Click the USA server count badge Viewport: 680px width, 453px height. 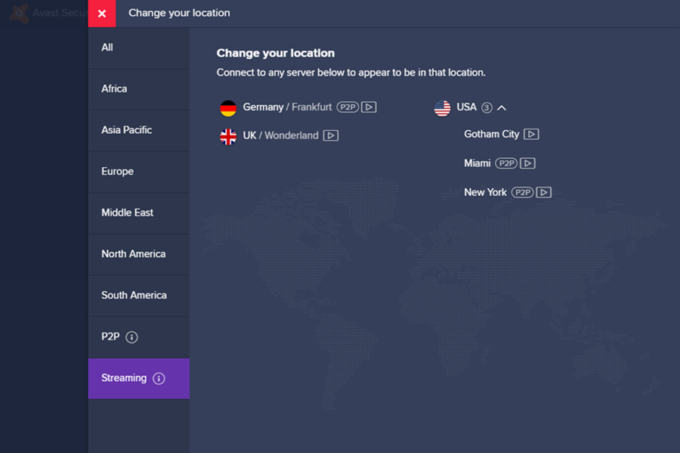(487, 108)
